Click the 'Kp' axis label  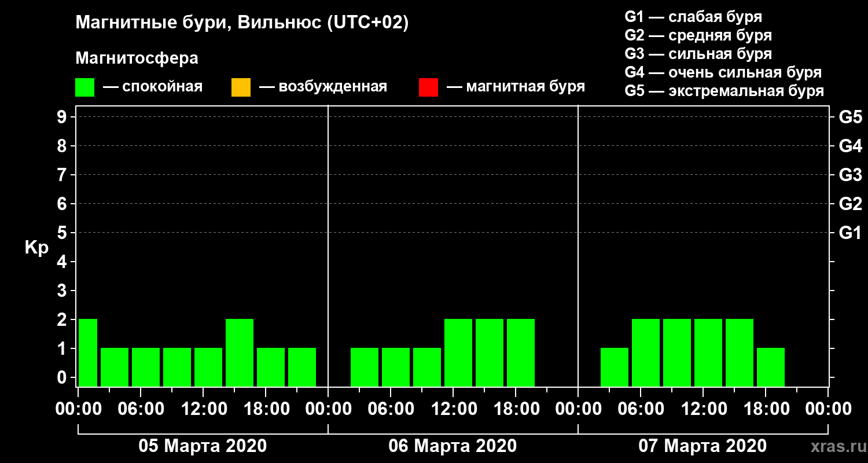coord(36,248)
